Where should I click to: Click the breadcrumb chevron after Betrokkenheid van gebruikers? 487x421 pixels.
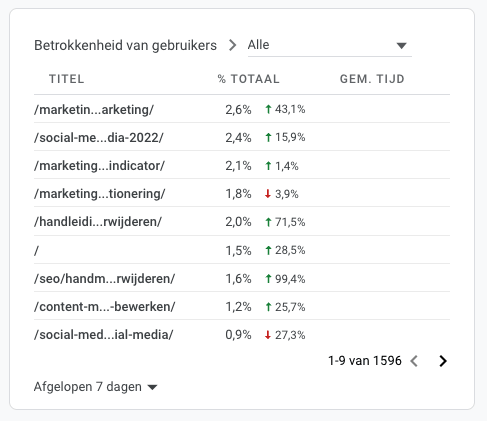tap(233, 45)
